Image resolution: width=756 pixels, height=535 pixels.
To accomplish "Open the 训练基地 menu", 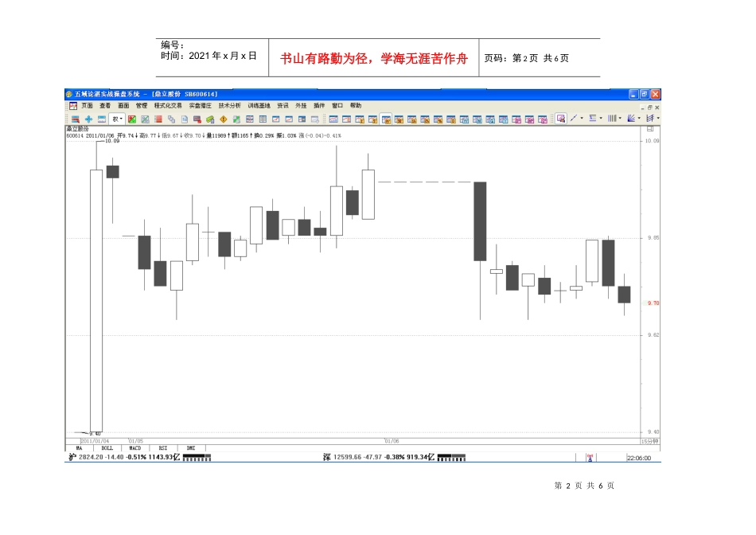I will pos(259,106).
